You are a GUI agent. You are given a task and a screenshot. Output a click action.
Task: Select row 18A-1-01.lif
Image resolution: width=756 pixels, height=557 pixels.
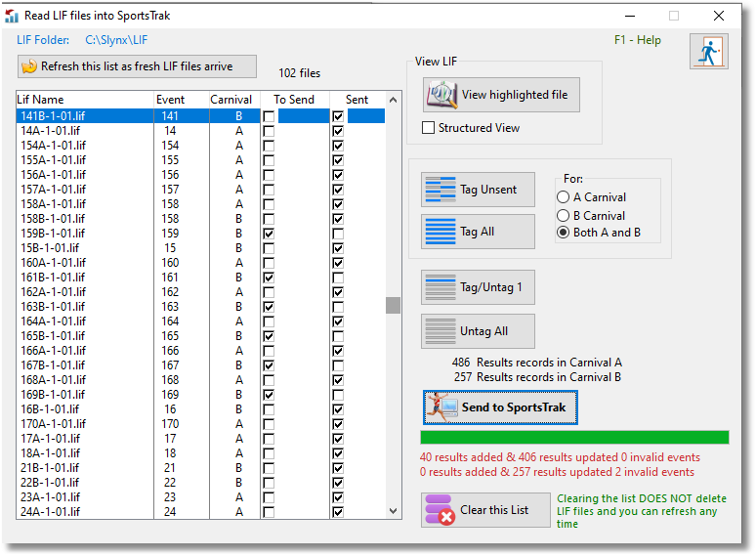tap(201, 453)
